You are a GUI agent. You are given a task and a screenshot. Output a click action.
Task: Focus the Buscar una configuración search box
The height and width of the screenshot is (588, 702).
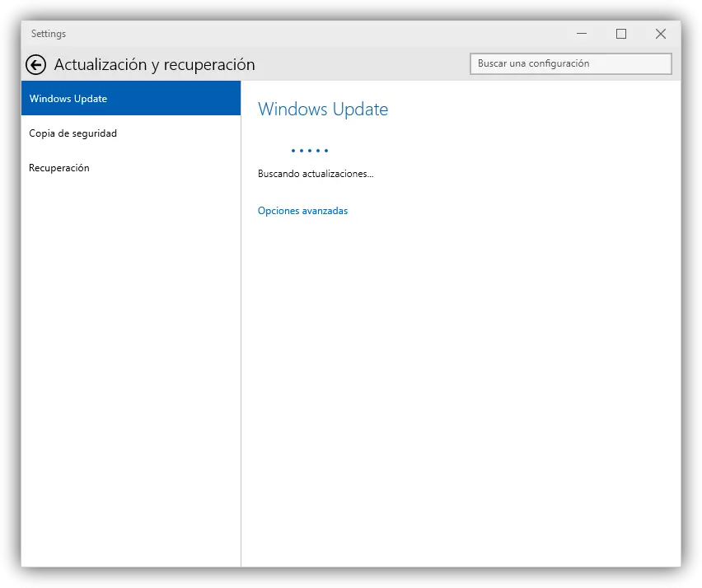click(570, 63)
